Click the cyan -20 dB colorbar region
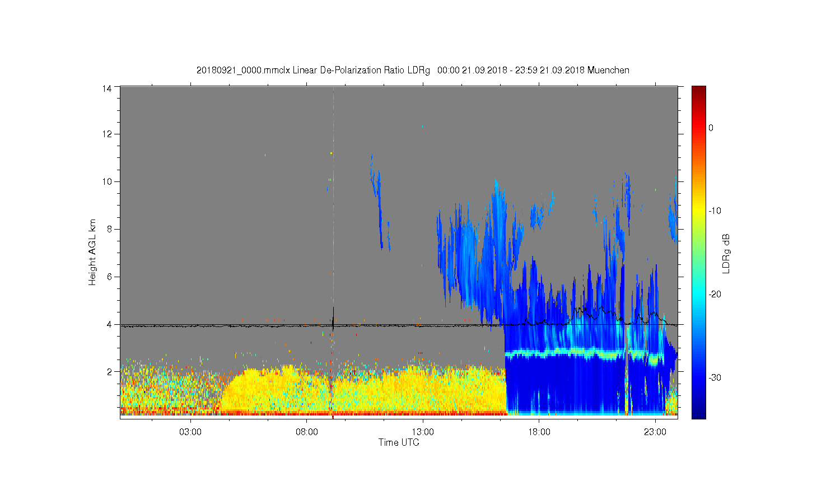 tap(698, 294)
